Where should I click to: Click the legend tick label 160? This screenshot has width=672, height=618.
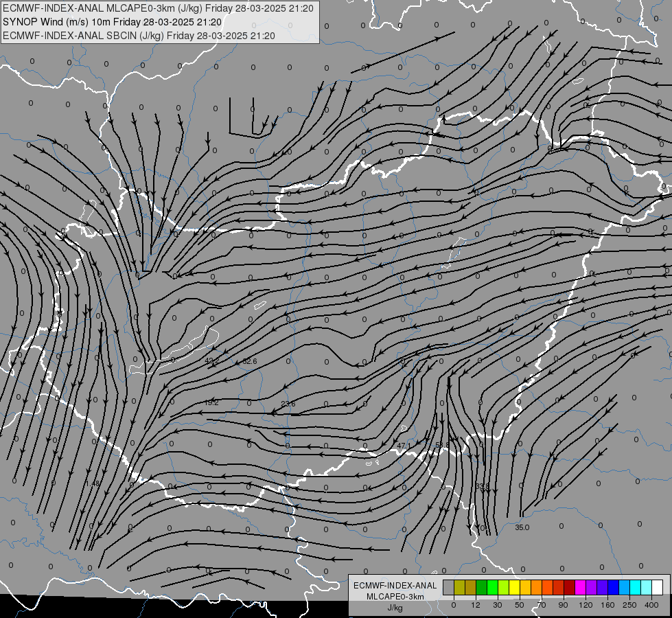[x=607, y=605]
